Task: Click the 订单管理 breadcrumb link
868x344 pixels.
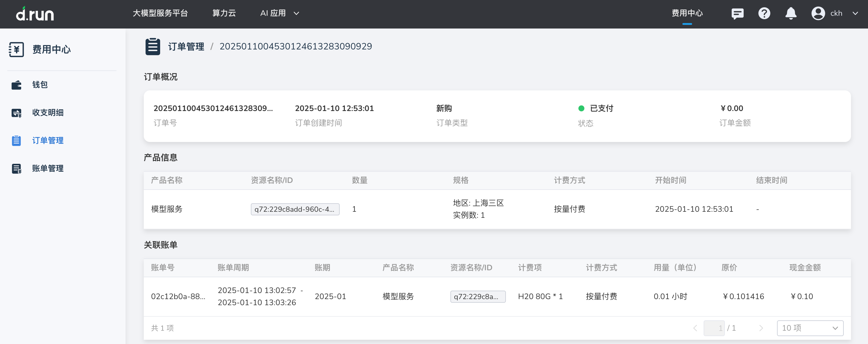Action: [186, 46]
